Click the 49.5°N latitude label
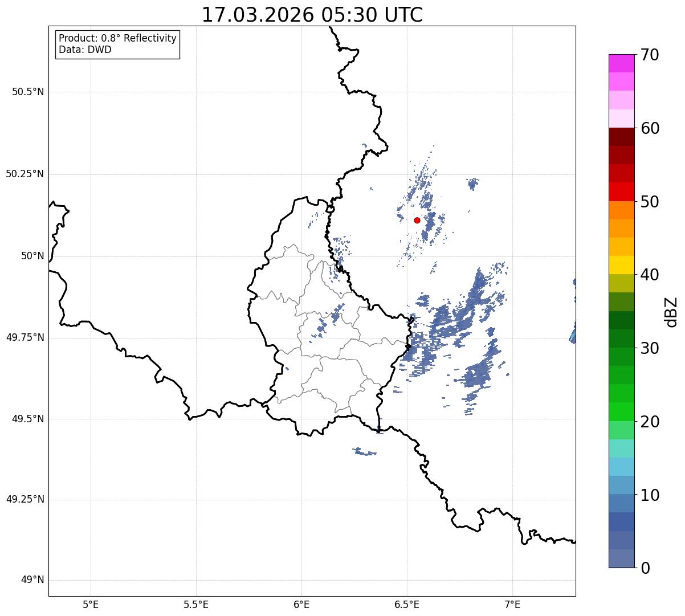This screenshot has height=616, width=685. (x=28, y=419)
